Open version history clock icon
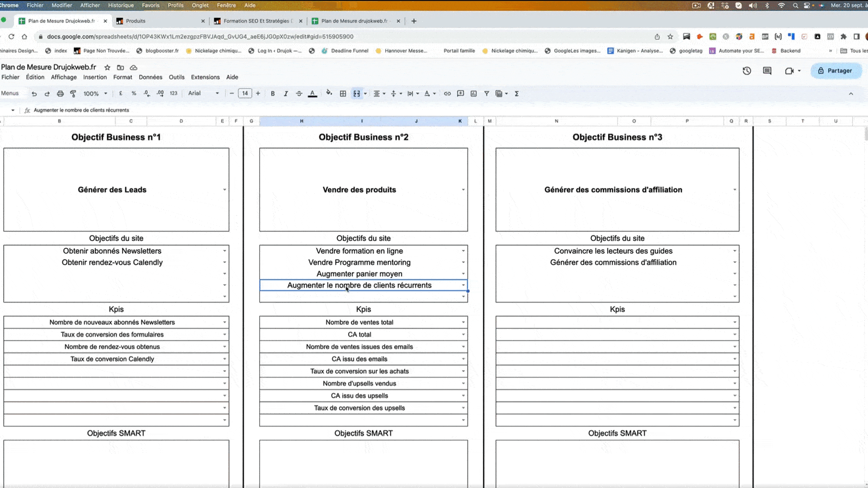Viewport: 868px width, 488px height. click(747, 71)
